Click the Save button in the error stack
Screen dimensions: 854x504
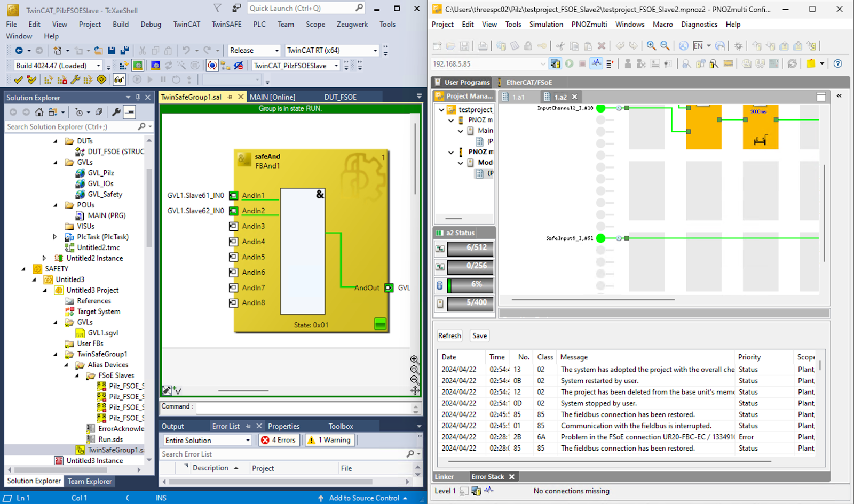click(479, 335)
